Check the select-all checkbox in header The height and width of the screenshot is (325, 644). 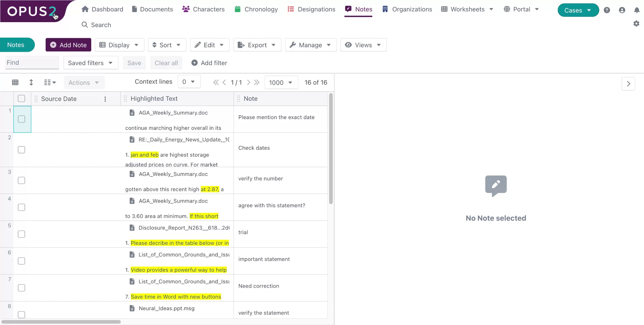21,98
